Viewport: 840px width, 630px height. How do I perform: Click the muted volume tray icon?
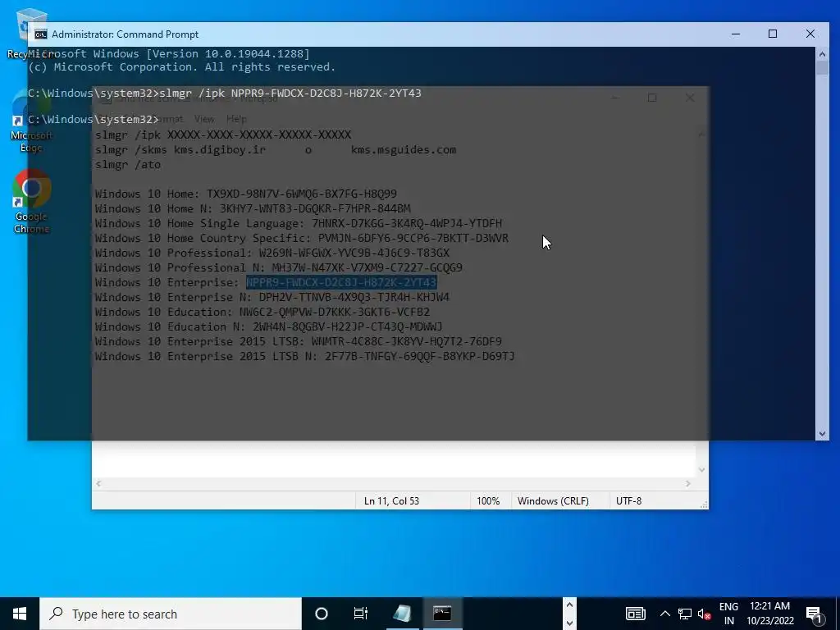click(x=704, y=614)
